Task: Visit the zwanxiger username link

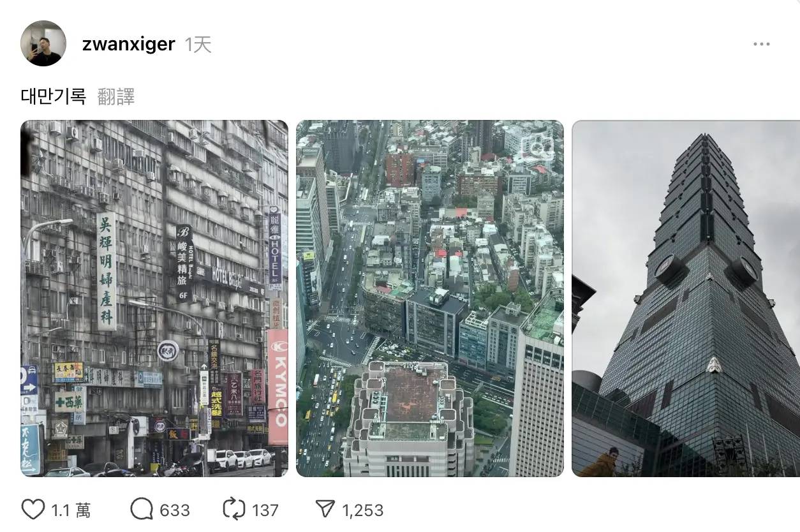Action: click(x=128, y=44)
